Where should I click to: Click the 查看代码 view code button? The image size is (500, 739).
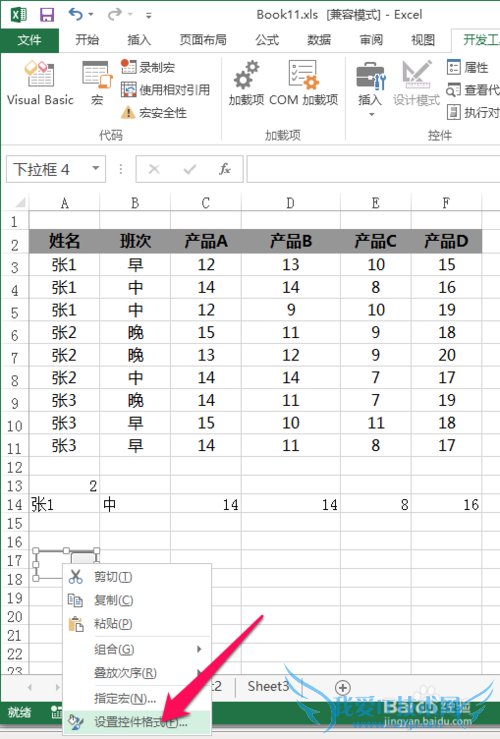[473, 90]
